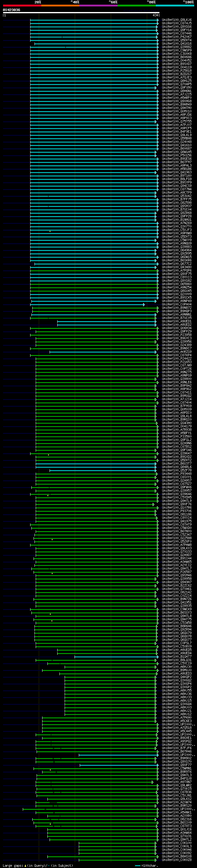This screenshot has height=868, width=197.
Task: Click hit label UniRef100_P50156
Action: coord(177,155)
